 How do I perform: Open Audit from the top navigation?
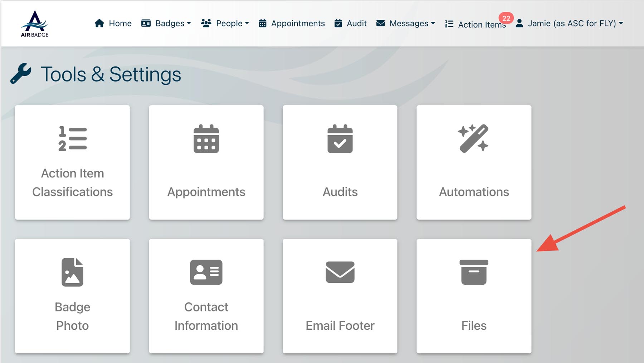[351, 24]
